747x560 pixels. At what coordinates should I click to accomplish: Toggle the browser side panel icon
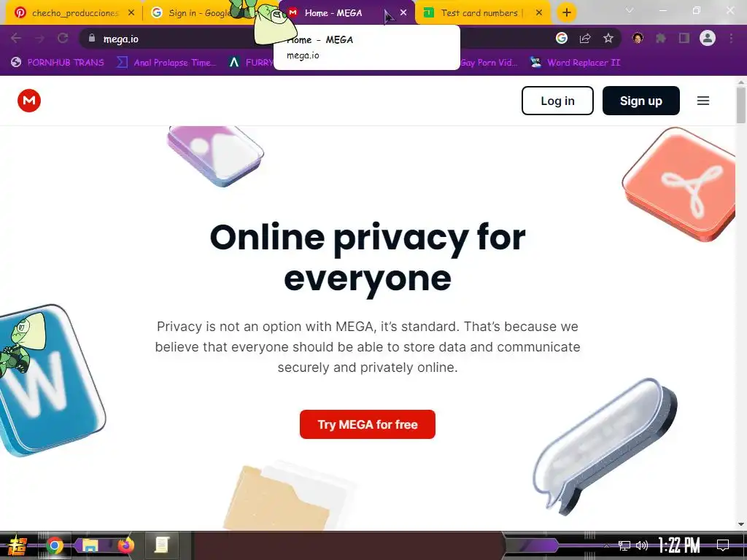(x=684, y=39)
